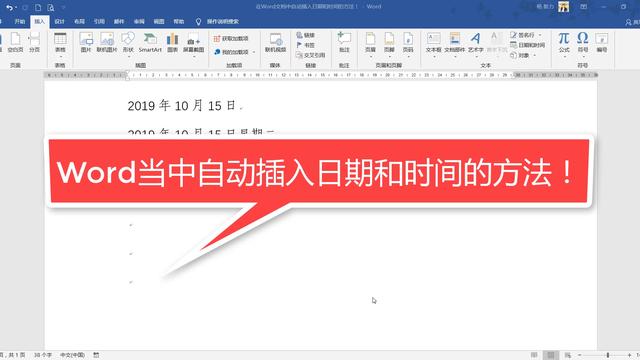Viewport: 640px width, 360px height.
Task: Click the horizontal ruler above the document
Action: (x=321, y=75)
